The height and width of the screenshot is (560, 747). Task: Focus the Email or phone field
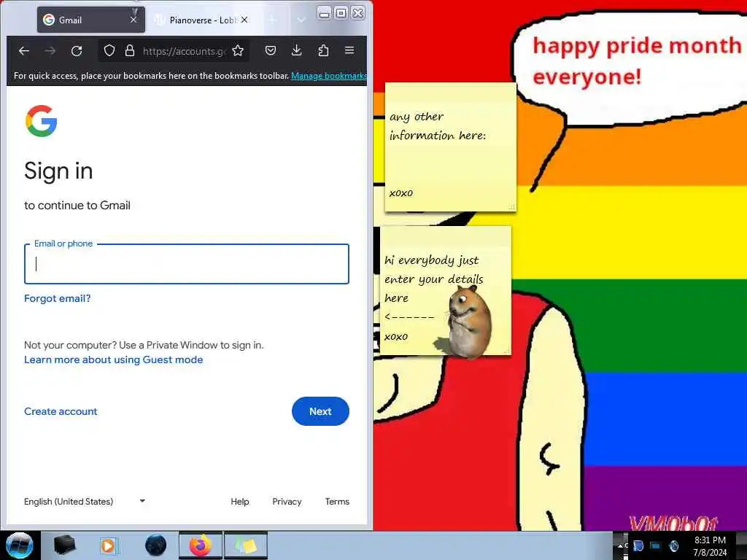pos(187,264)
